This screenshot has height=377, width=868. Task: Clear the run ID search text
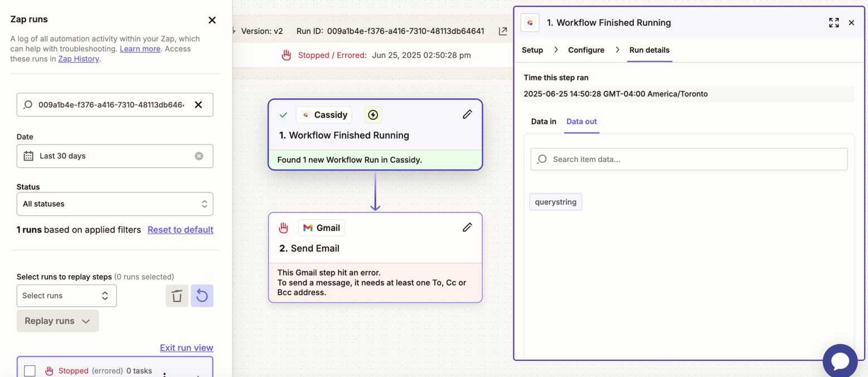coord(198,105)
